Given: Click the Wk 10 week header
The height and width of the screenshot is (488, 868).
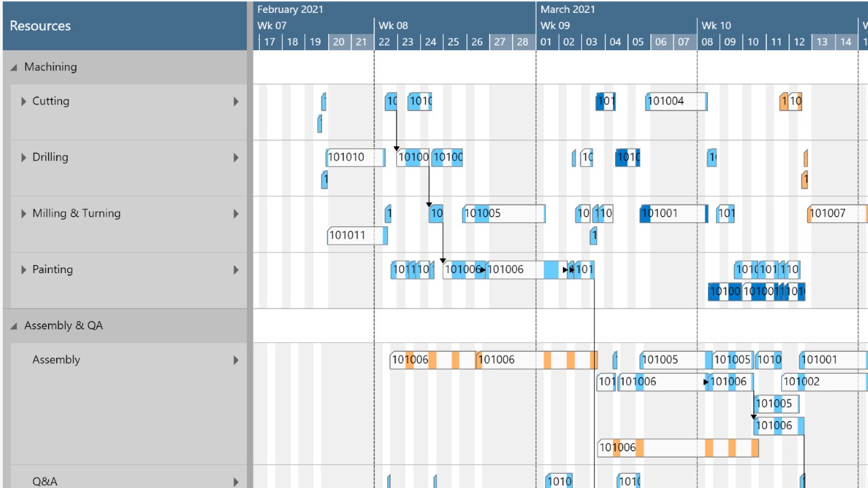Looking at the screenshot, I should click(716, 26).
